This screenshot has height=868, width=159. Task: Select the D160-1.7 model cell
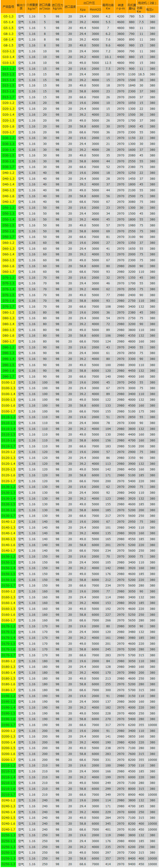(8, 620)
